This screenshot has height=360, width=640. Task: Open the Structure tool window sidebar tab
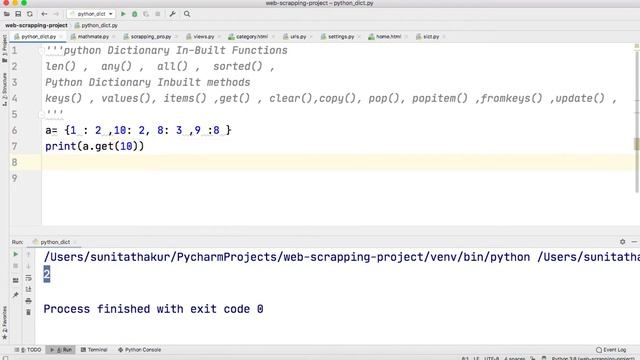(x=4, y=89)
